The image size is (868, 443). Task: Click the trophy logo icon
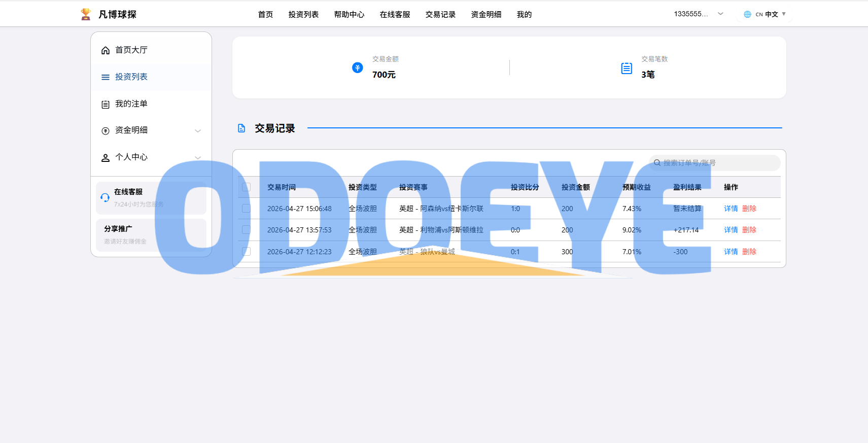tap(86, 14)
